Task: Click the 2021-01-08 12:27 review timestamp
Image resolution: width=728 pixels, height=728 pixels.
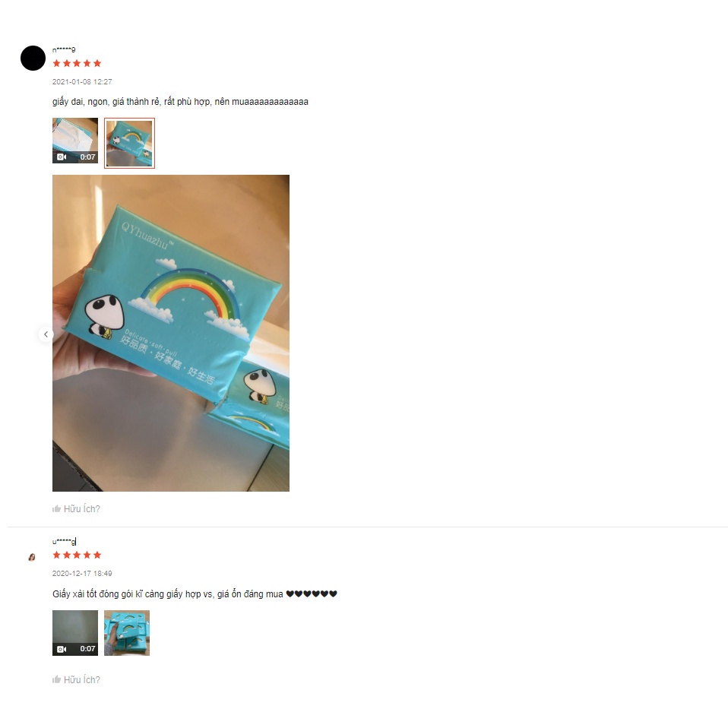Action: point(82,82)
